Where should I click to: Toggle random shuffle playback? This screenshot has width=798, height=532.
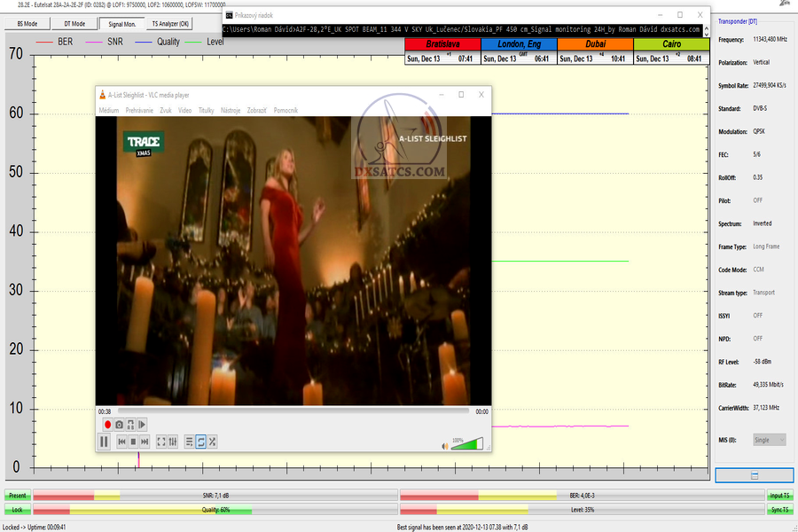pos(213,442)
